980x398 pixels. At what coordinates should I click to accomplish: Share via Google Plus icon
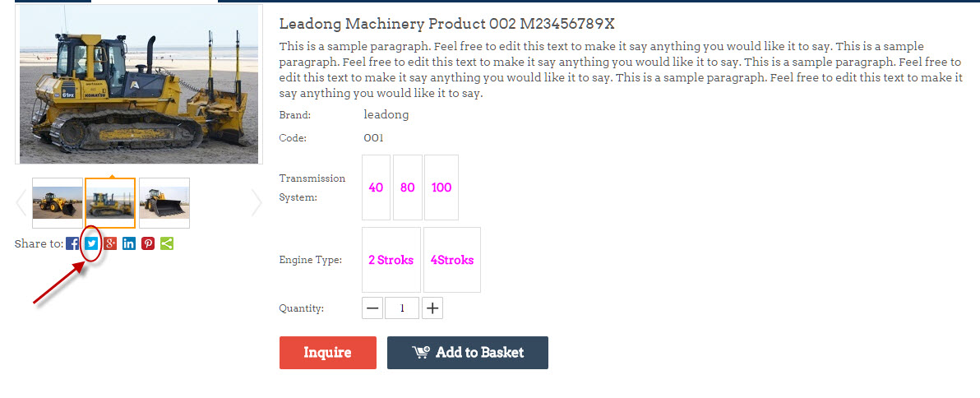coord(110,243)
